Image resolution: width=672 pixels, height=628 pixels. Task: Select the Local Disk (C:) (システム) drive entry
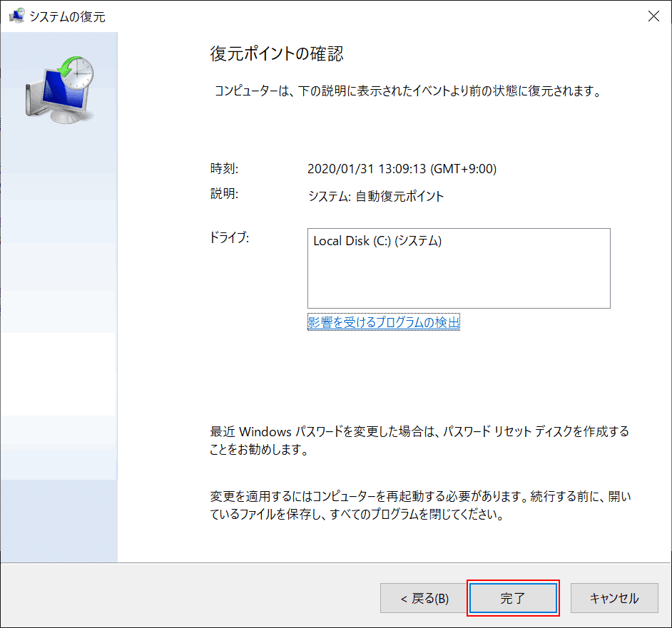pyautogui.click(x=377, y=241)
